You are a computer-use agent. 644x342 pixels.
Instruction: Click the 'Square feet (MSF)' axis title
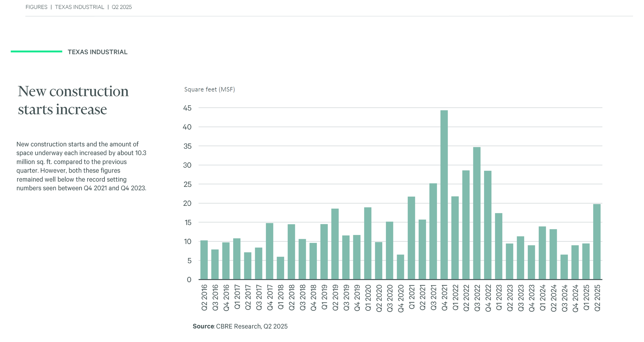(x=209, y=89)
